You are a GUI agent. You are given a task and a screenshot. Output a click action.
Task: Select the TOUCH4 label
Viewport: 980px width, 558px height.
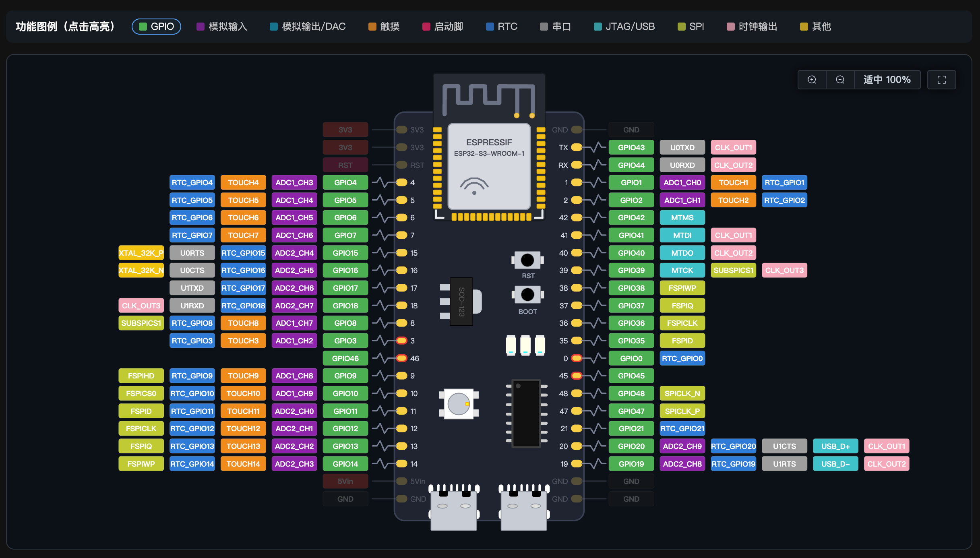[243, 182]
